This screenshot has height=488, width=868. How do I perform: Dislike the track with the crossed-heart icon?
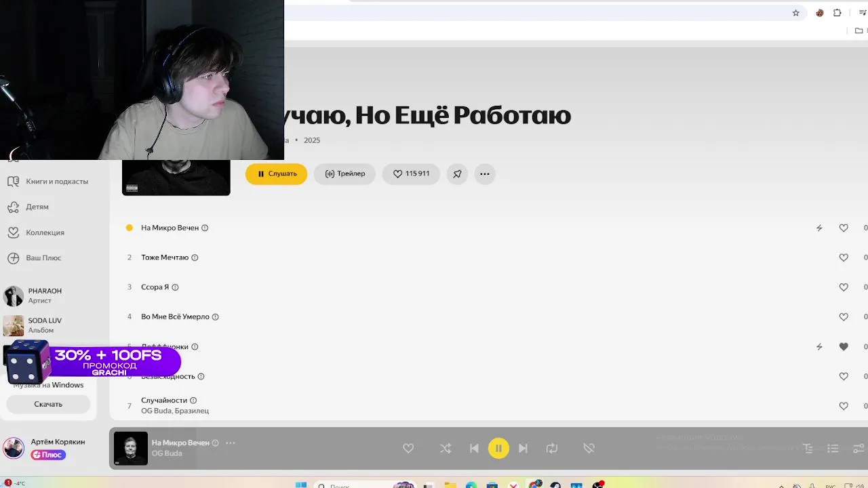coord(589,448)
